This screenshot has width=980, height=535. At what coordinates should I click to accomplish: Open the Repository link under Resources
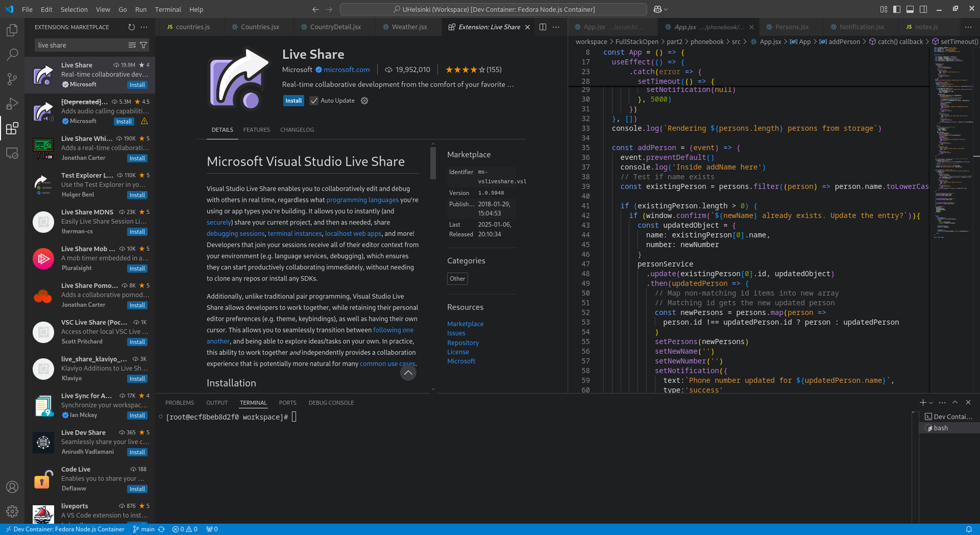point(463,343)
